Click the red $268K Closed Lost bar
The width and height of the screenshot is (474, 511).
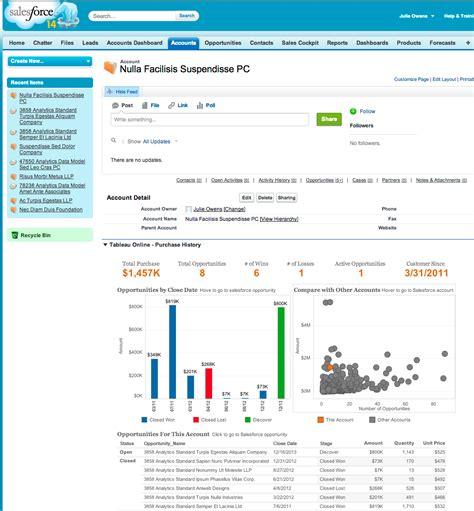(209, 383)
